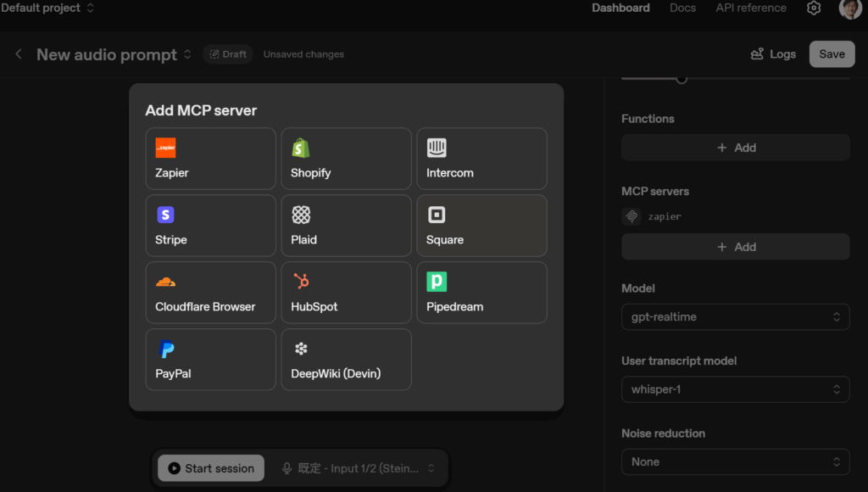
Task: Click the Unsaved changes status text
Action: 303,54
